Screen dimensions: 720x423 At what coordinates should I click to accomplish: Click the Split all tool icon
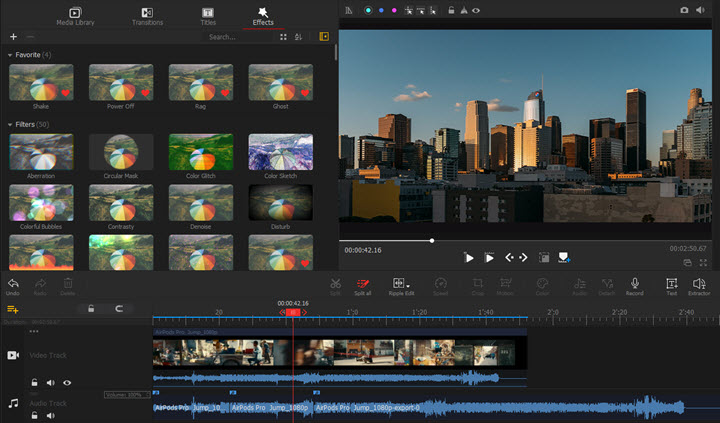pos(363,284)
